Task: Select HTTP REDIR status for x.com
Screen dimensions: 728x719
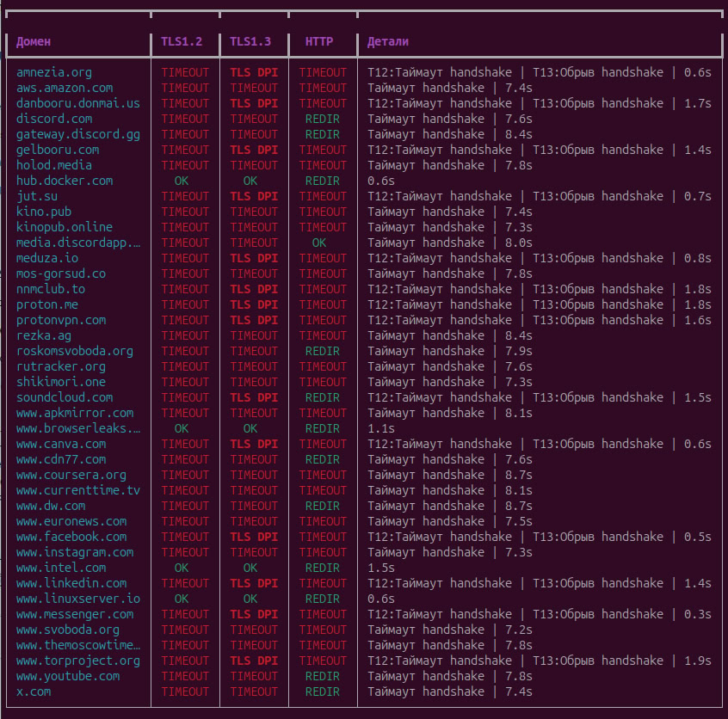Action: coord(322,691)
